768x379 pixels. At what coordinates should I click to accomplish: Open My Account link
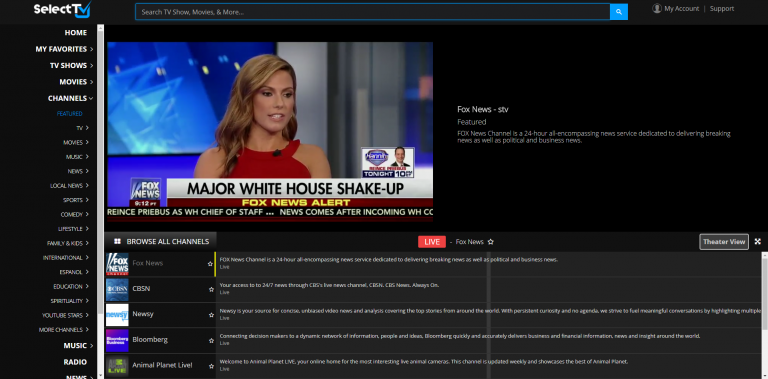pyautogui.click(x=682, y=8)
